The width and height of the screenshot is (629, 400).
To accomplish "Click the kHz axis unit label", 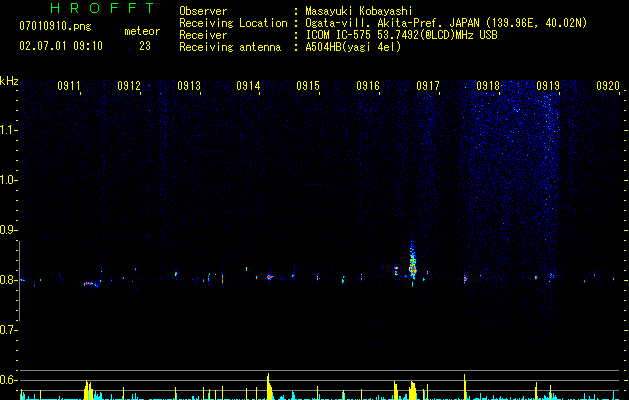I will coord(9,81).
